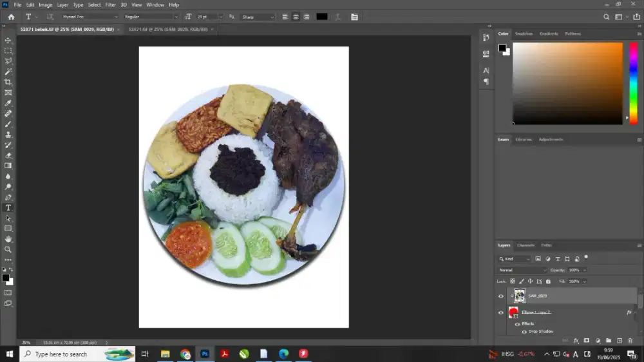Delete layer with trash icon
The height and width of the screenshot is (362, 644).
pyautogui.click(x=630, y=341)
